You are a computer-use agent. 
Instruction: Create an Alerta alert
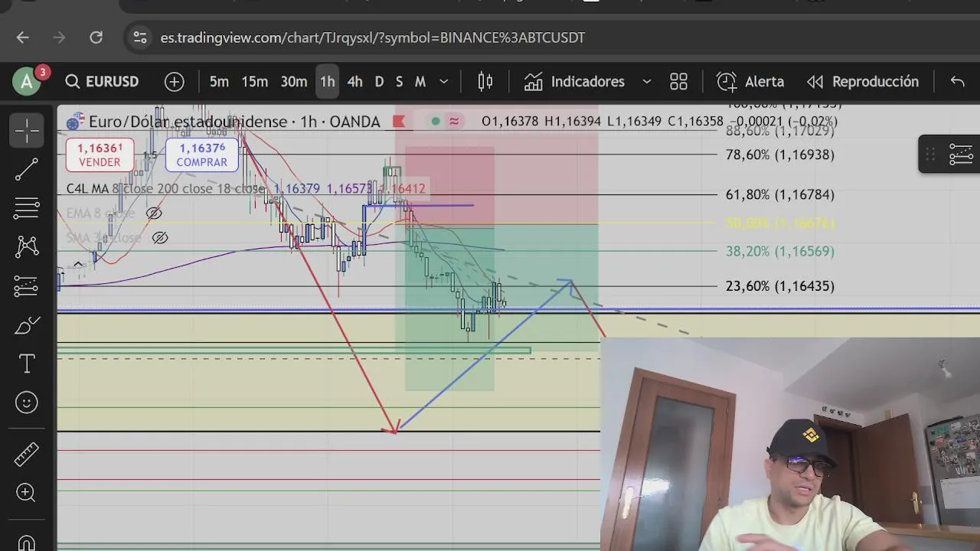[750, 81]
